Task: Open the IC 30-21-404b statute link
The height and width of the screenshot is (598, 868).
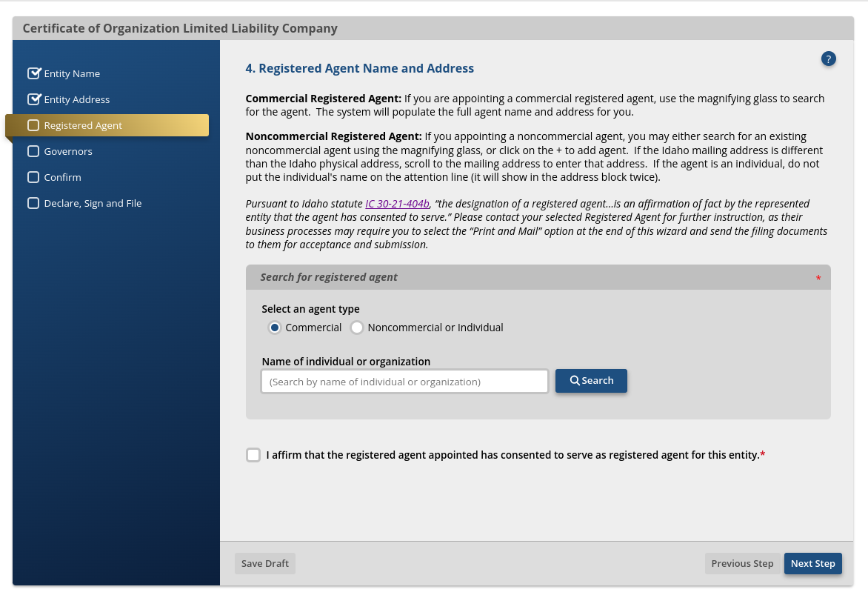Action: [397, 204]
